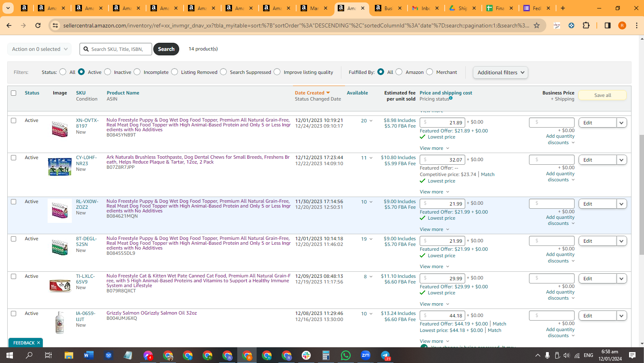Open File Explorer from the taskbar
The image size is (644, 363).
69,355
